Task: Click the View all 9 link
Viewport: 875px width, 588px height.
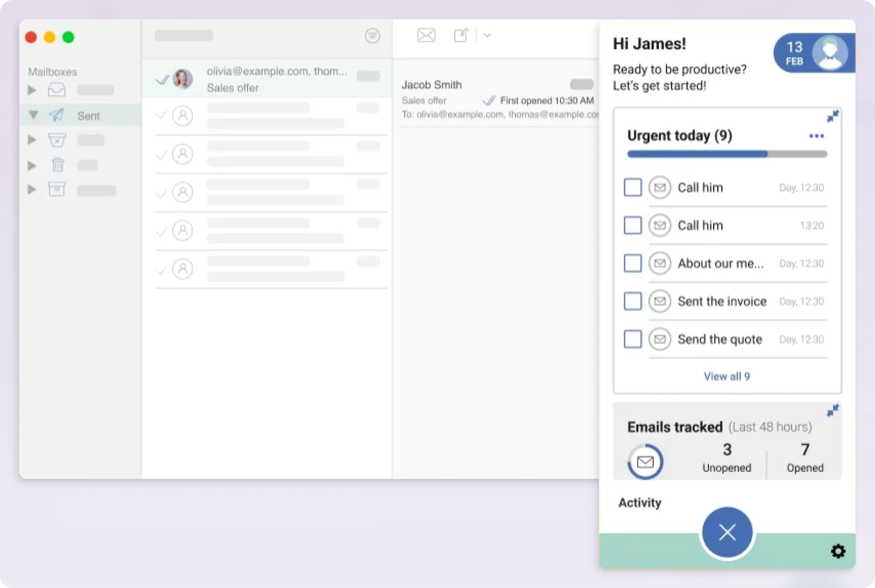Action: coord(727,376)
